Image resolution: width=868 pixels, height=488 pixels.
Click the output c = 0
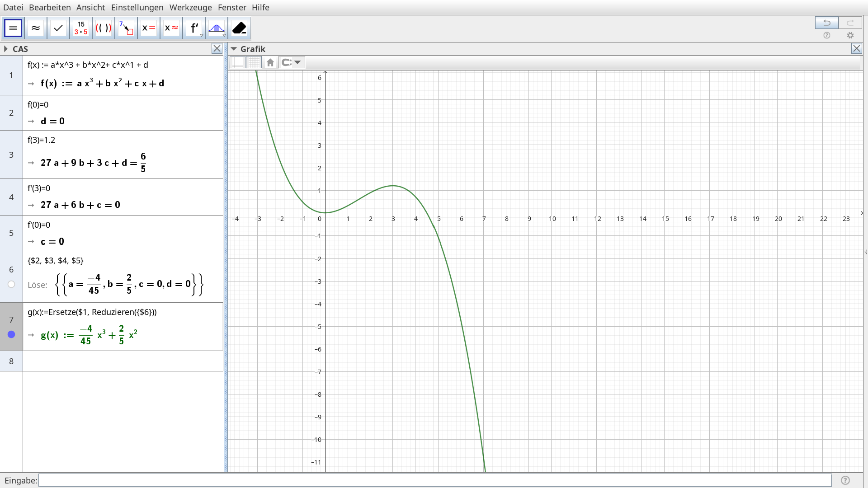(x=52, y=241)
